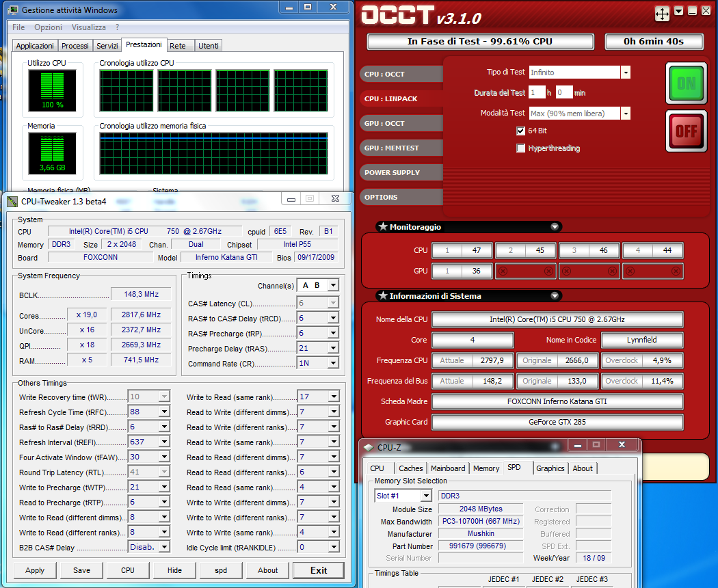Image resolution: width=718 pixels, height=588 pixels.
Task: Click the elapsed time '0h 6min 40s'
Action: 654,42
